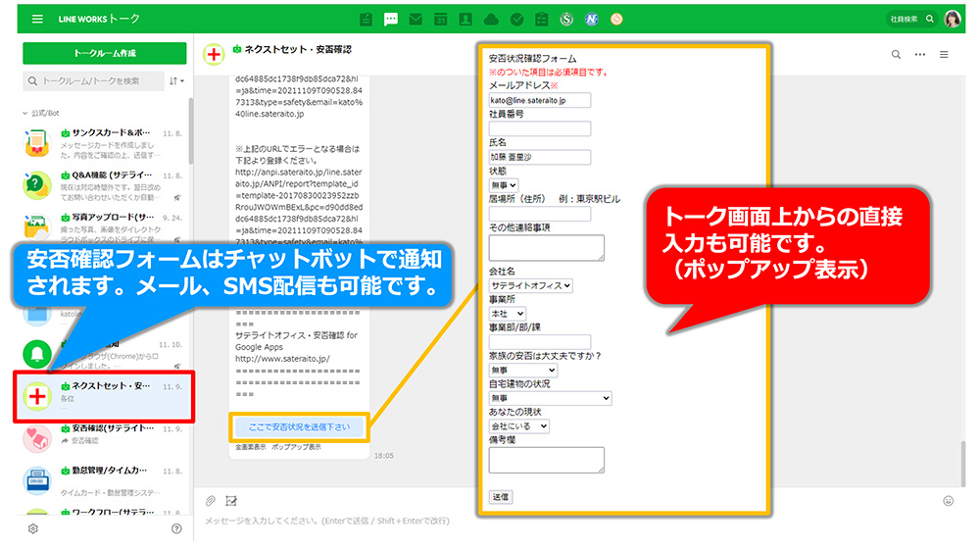Click the chat pane scrollbar on right edge
980x549 pixels.
pos(963,463)
